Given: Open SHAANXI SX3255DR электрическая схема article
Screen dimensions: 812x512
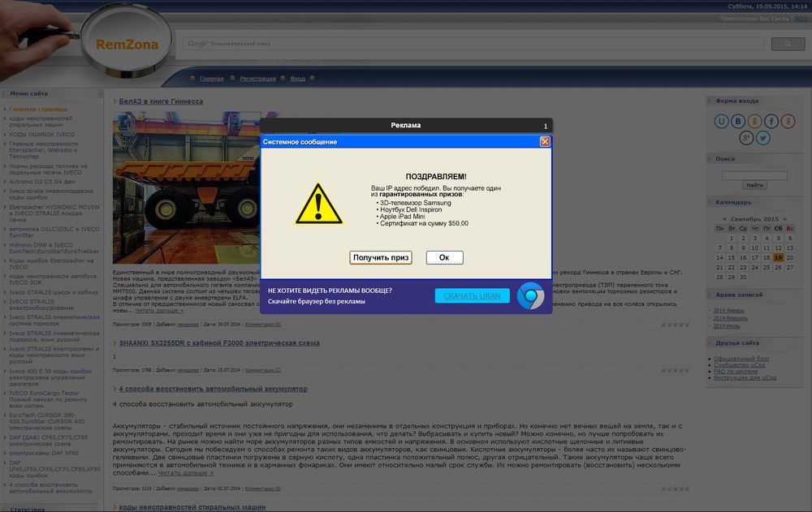Looking at the screenshot, I should [x=219, y=343].
